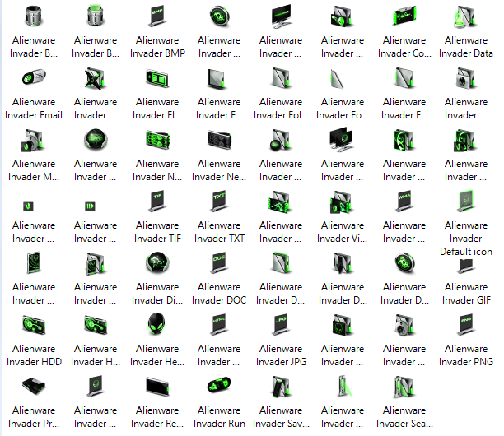The height and width of the screenshot is (436, 504).
Task: Open the Alienware Invader PNG file icon
Action: tap(466, 325)
